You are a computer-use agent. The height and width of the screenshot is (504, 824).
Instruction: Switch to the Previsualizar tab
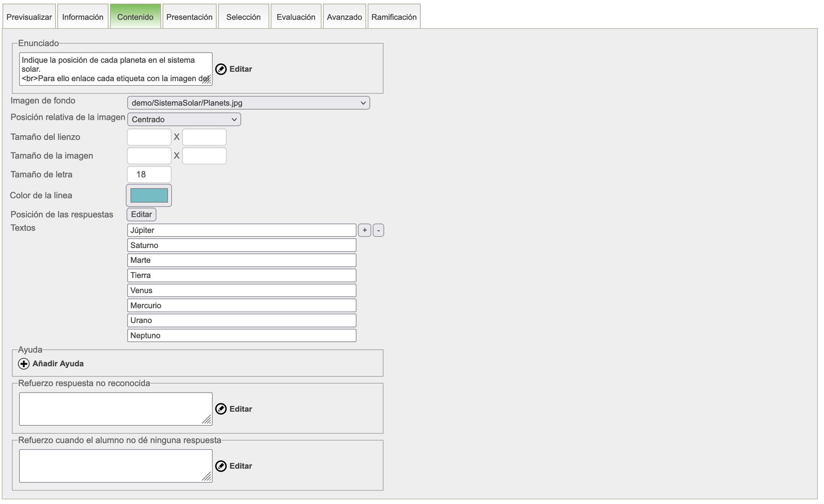tap(29, 17)
